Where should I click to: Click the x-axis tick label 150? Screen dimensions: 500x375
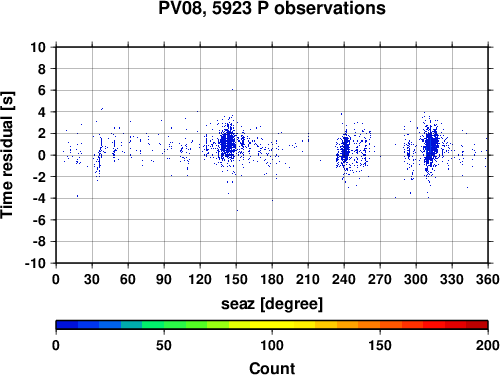point(236,279)
